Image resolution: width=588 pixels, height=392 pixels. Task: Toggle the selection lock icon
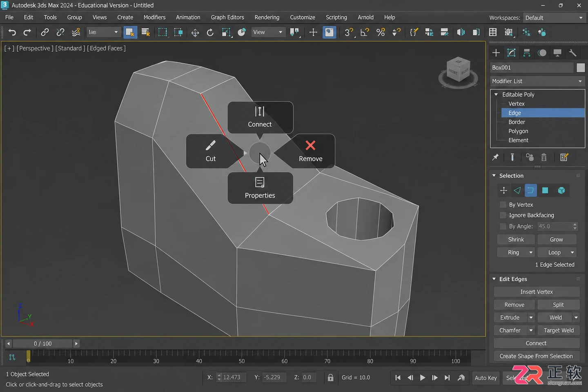(x=331, y=377)
